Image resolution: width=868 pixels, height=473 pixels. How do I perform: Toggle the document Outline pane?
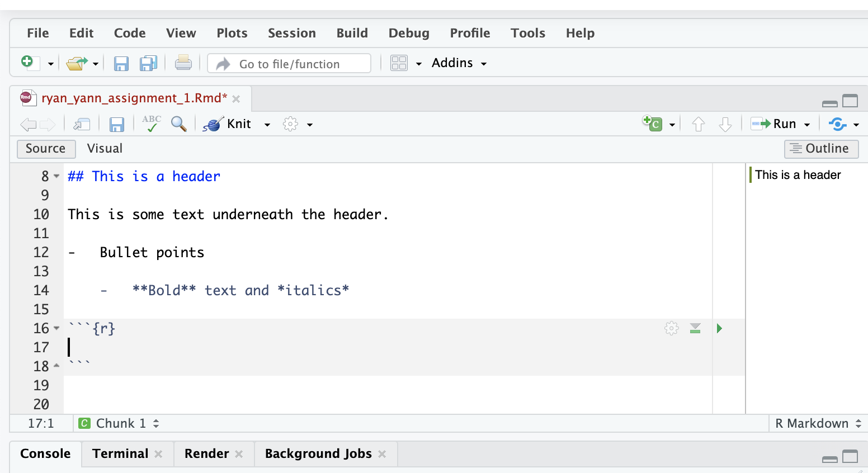(x=820, y=149)
